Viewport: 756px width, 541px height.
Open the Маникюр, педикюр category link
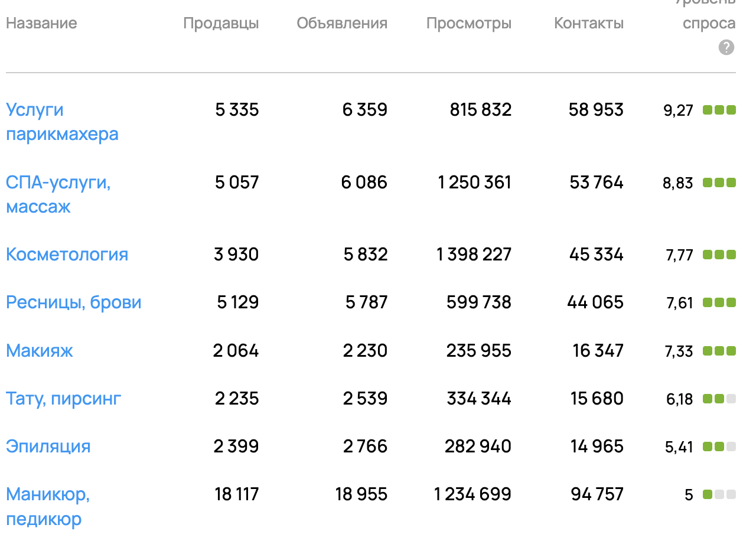pyautogui.click(x=48, y=507)
